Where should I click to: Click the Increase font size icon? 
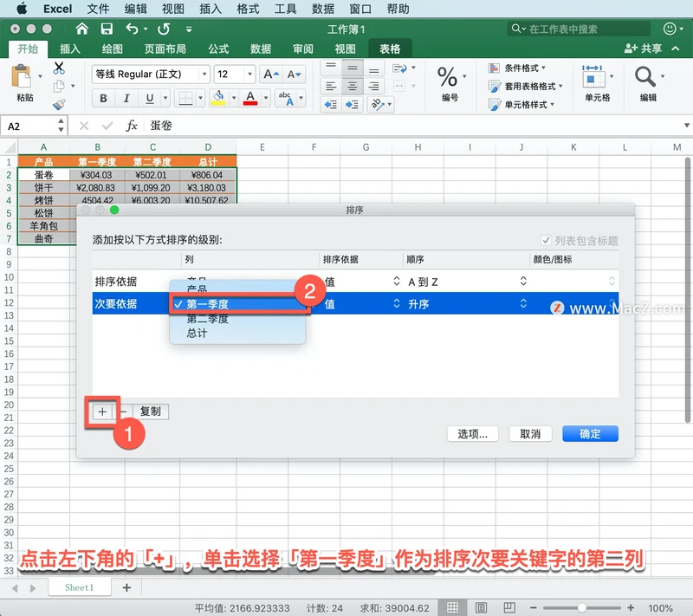coord(271,75)
